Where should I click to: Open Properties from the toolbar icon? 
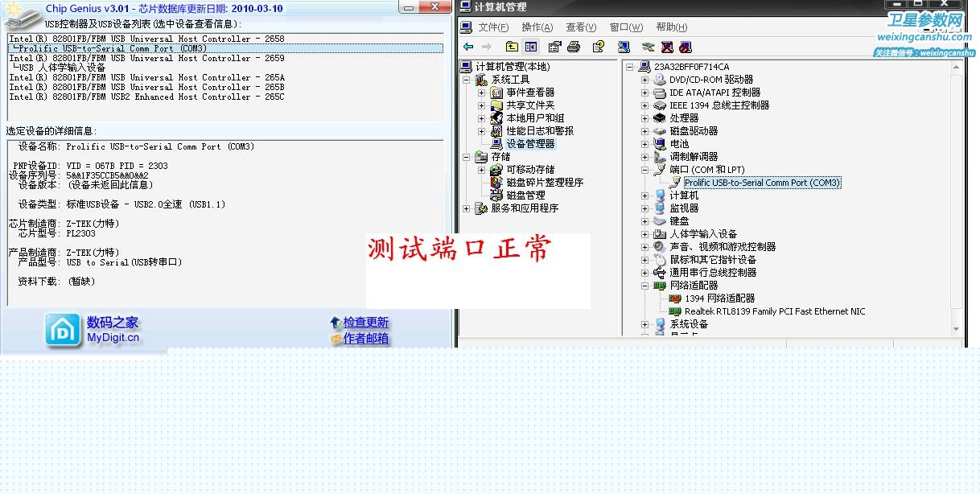(x=554, y=47)
